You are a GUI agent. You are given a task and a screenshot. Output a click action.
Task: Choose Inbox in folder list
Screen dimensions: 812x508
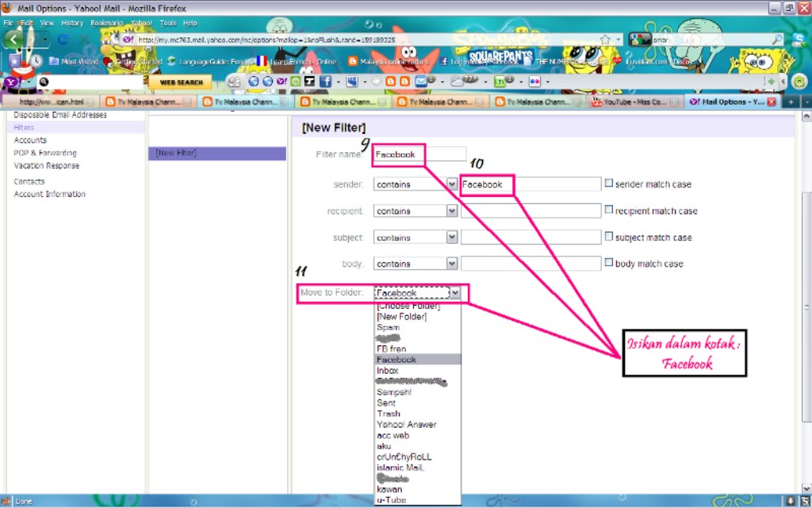click(x=417, y=371)
